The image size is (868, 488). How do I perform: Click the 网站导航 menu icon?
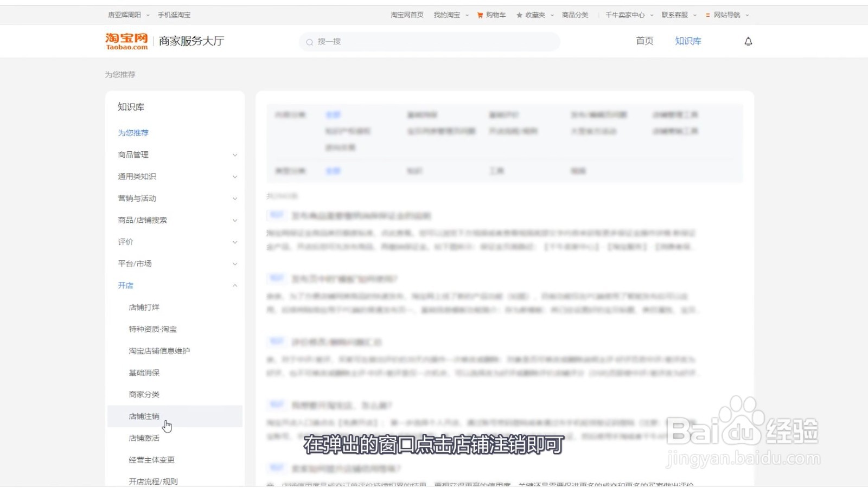[708, 15]
